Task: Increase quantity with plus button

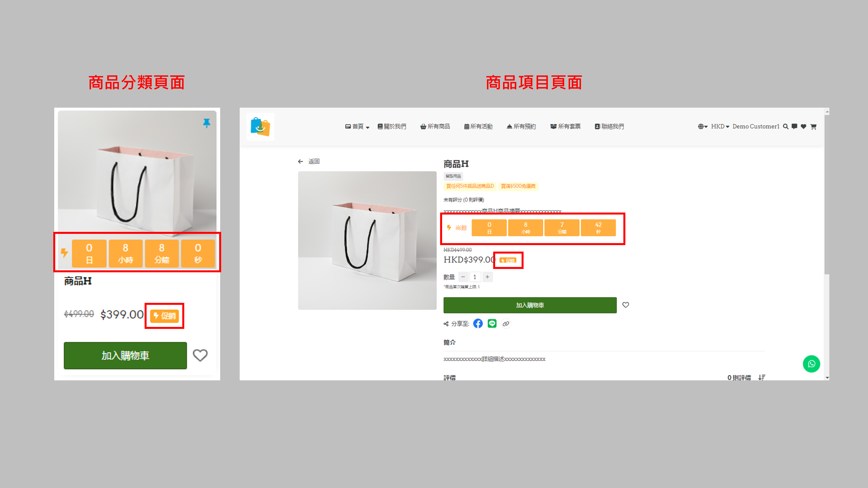Action: (x=487, y=277)
